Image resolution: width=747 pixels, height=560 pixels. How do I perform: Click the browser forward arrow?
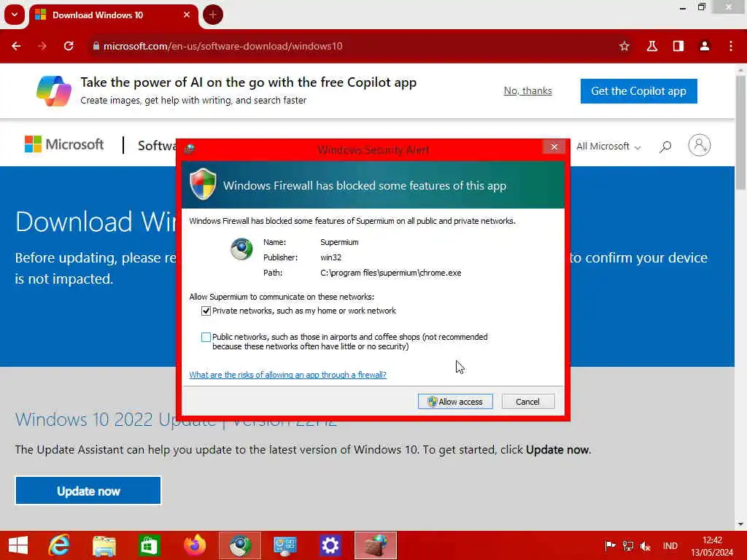click(x=42, y=46)
